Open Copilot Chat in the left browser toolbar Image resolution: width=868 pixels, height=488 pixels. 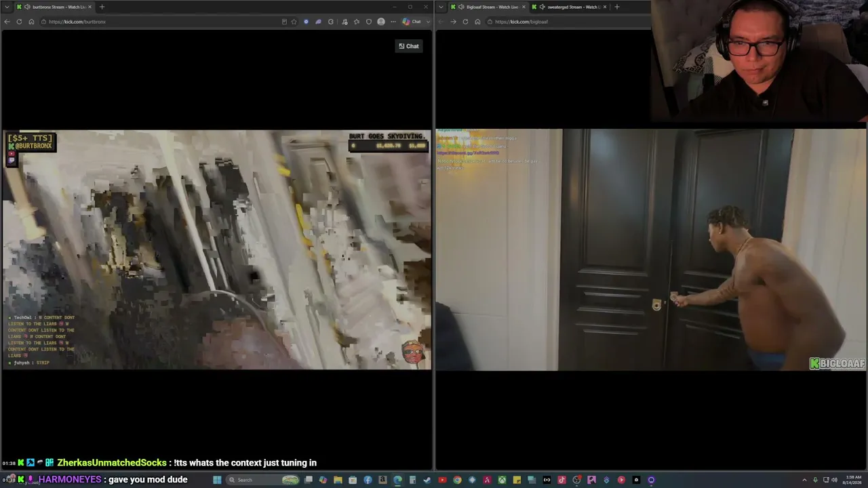pyautogui.click(x=412, y=22)
